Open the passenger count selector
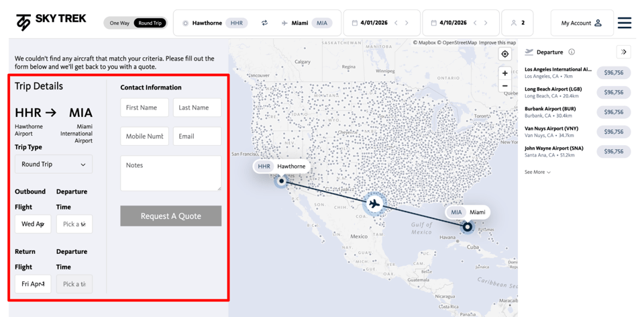 coord(518,23)
